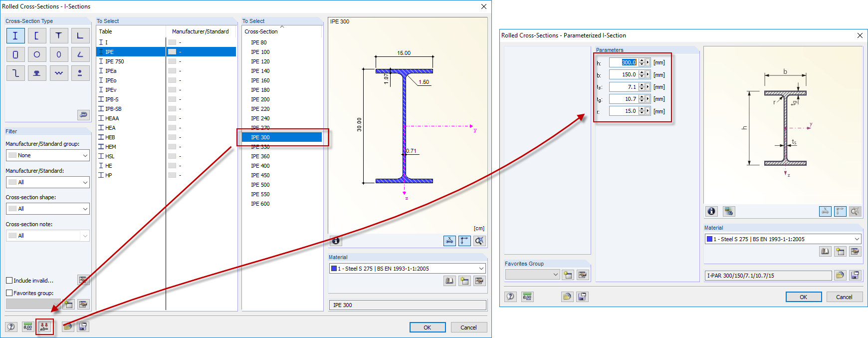Viewport: 868px width, 338px height.
Task: Select the rail section type icon
Action: coord(37,73)
